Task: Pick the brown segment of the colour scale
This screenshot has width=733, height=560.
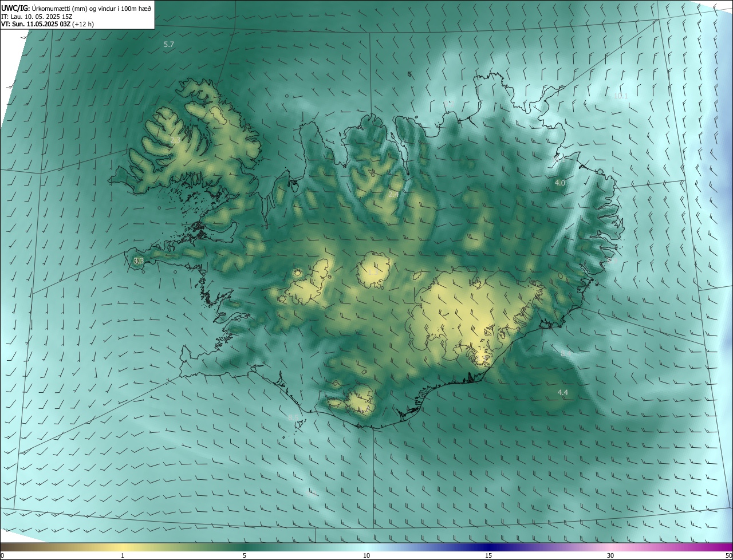Action: point(23,547)
